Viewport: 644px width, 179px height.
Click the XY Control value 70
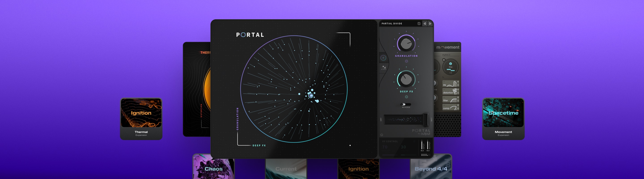click(385, 147)
